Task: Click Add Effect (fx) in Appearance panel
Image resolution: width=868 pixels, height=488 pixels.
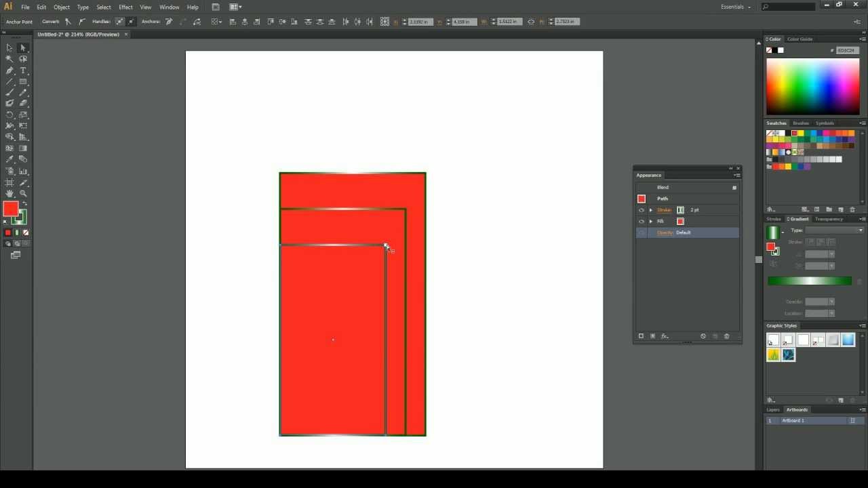Action: pyautogui.click(x=665, y=336)
